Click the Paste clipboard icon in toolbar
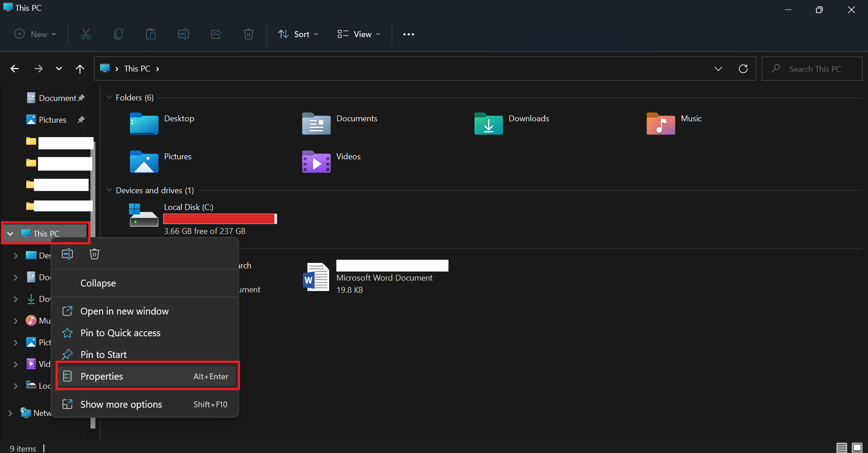868x453 pixels. [x=151, y=34]
